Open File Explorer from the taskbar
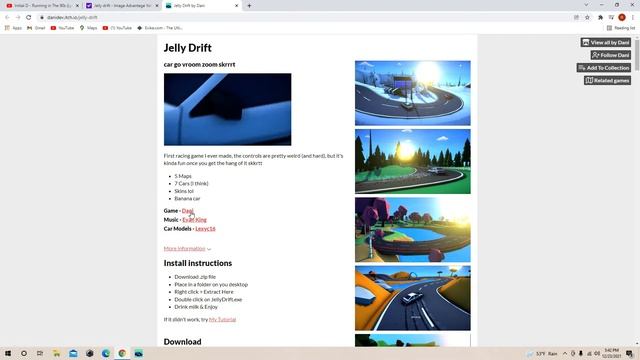Screen dimensions: 640x360 coord(56,353)
